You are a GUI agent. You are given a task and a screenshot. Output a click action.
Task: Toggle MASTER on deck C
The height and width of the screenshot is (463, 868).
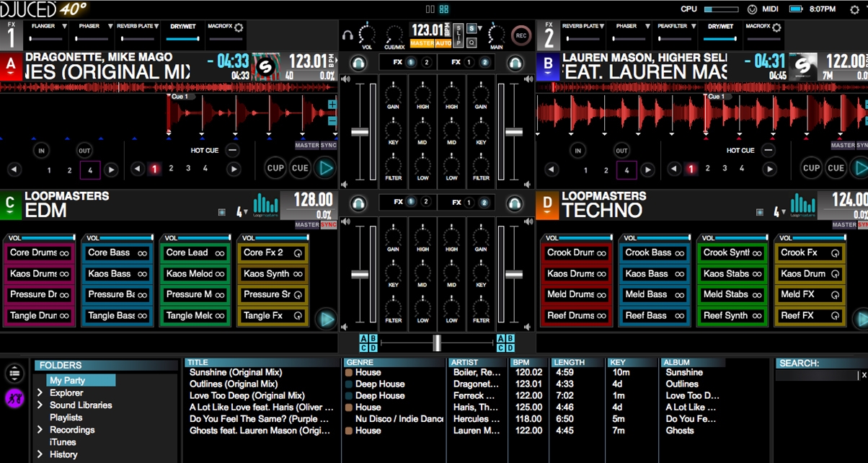click(x=306, y=225)
